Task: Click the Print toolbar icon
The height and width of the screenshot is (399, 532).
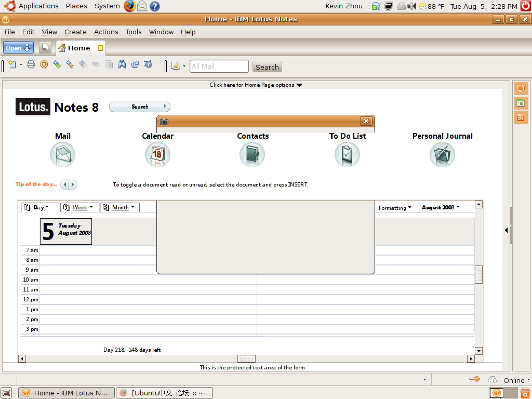Action: click(31, 64)
